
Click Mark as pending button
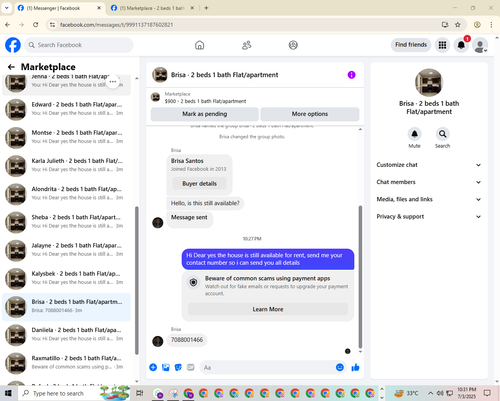205,114
